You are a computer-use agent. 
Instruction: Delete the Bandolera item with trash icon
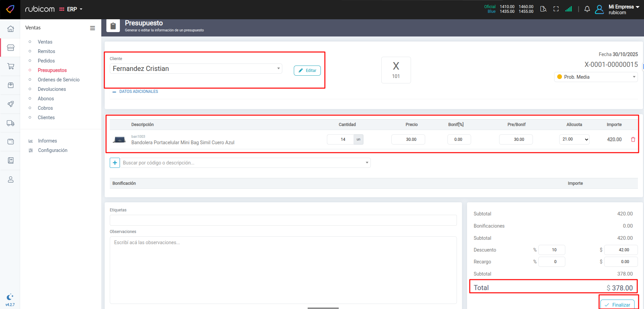(633, 139)
